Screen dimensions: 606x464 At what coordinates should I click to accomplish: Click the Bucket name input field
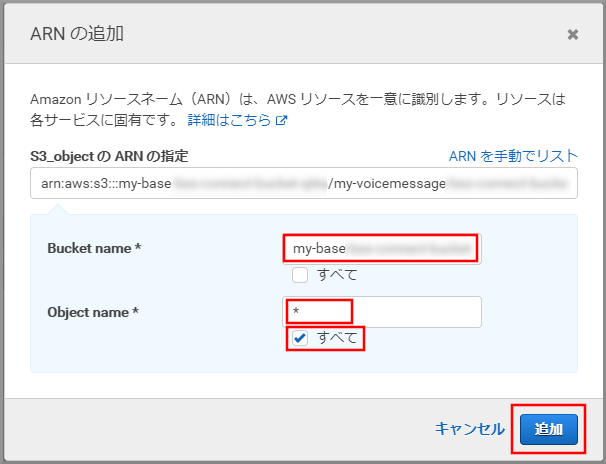382,248
